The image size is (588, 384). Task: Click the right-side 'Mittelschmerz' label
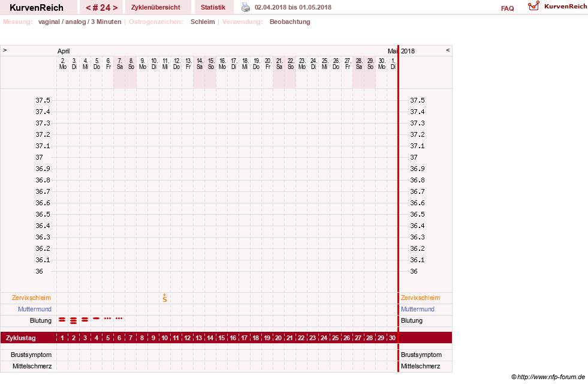[420, 366]
